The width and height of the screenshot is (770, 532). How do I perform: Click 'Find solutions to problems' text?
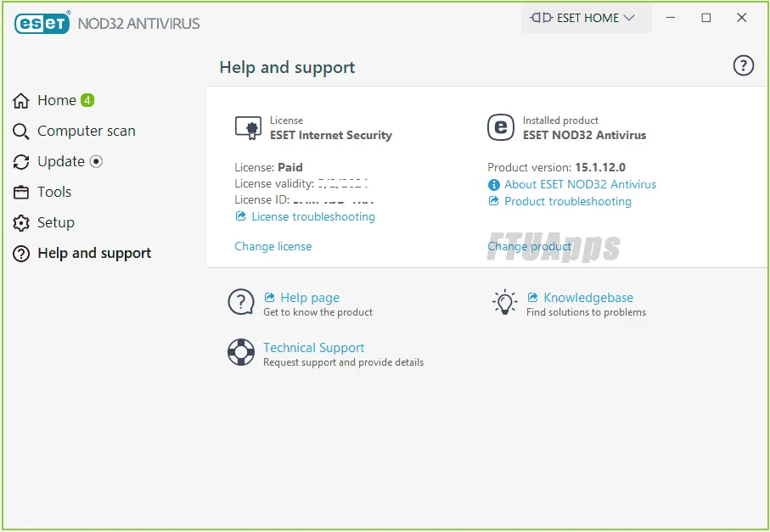point(586,312)
